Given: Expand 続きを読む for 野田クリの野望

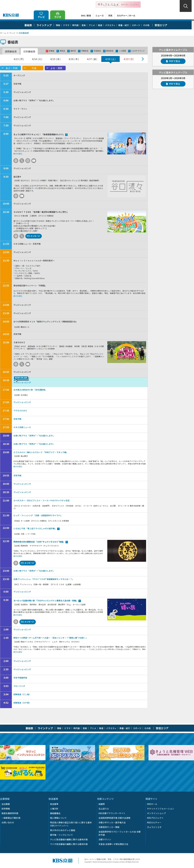Looking at the screenshot, I should coord(18,652).
